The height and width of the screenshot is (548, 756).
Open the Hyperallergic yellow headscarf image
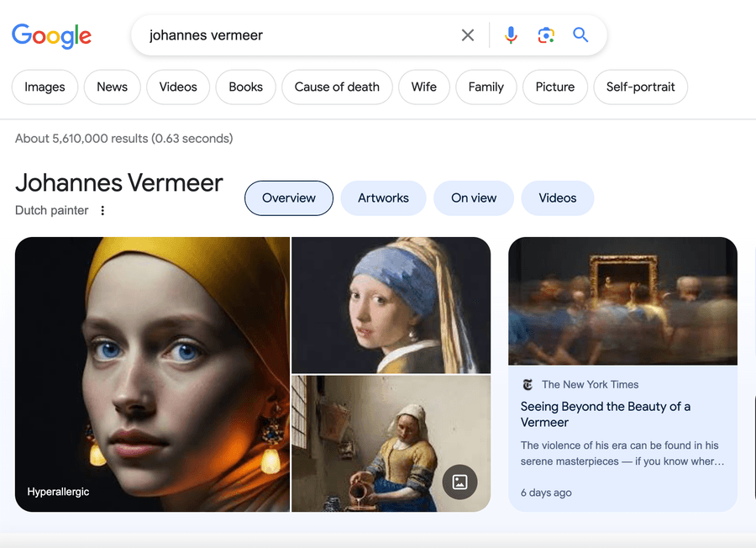coord(152,374)
